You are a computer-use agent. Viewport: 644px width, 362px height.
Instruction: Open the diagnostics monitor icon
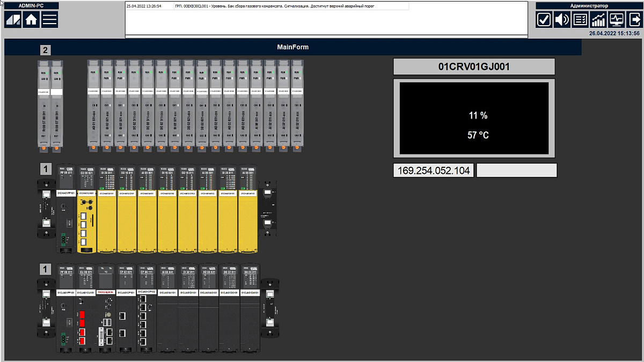click(x=617, y=20)
